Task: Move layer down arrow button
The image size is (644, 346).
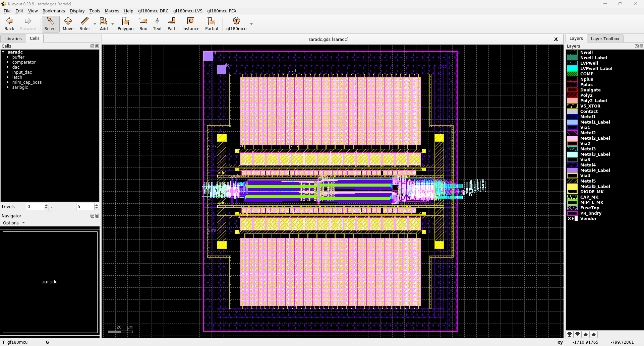Action: [578, 334]
